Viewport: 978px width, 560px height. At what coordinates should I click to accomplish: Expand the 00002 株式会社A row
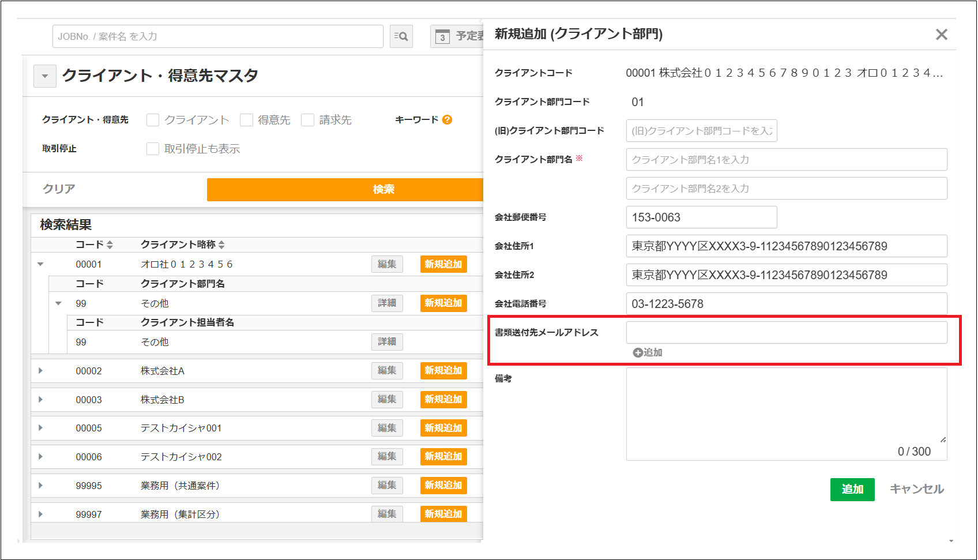tap(40, 371)
